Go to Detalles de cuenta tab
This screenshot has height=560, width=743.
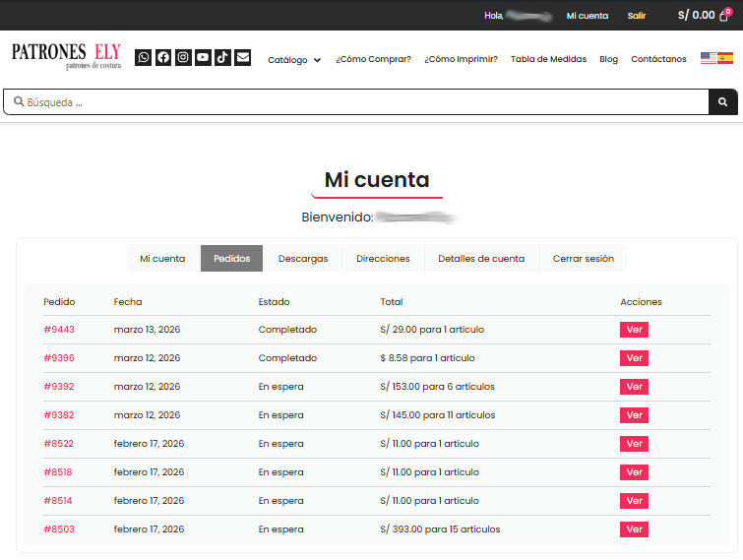481,259
